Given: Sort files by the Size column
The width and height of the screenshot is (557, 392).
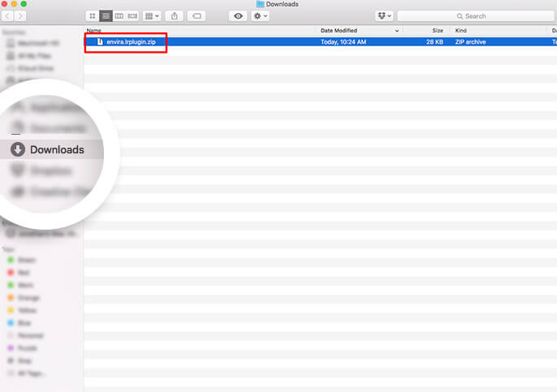Looking at the screenshot, I should tap(438, 30).
